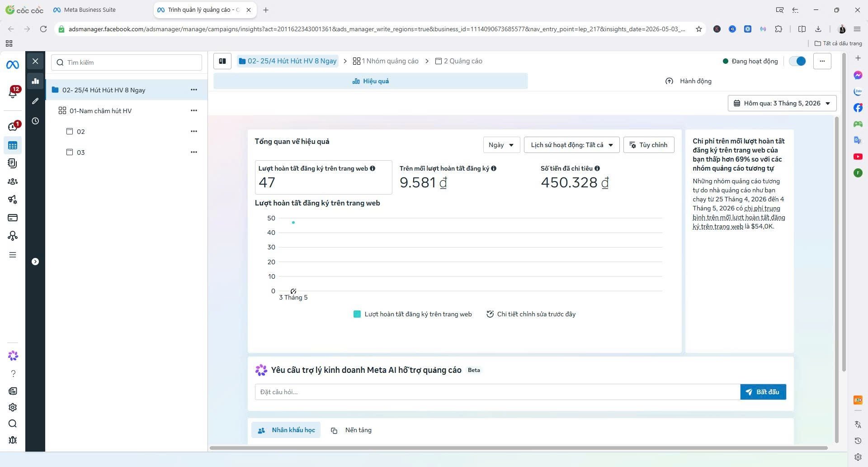Open Meta AI assistant flower icon in sidebar
Screen dimensions: 868x467
point(13,356)
